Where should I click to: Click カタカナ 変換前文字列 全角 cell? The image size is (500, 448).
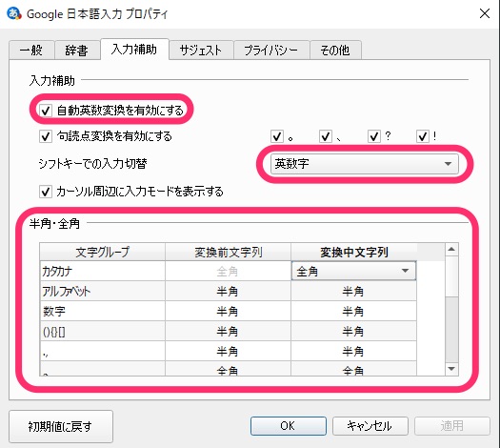click(228, 272)
